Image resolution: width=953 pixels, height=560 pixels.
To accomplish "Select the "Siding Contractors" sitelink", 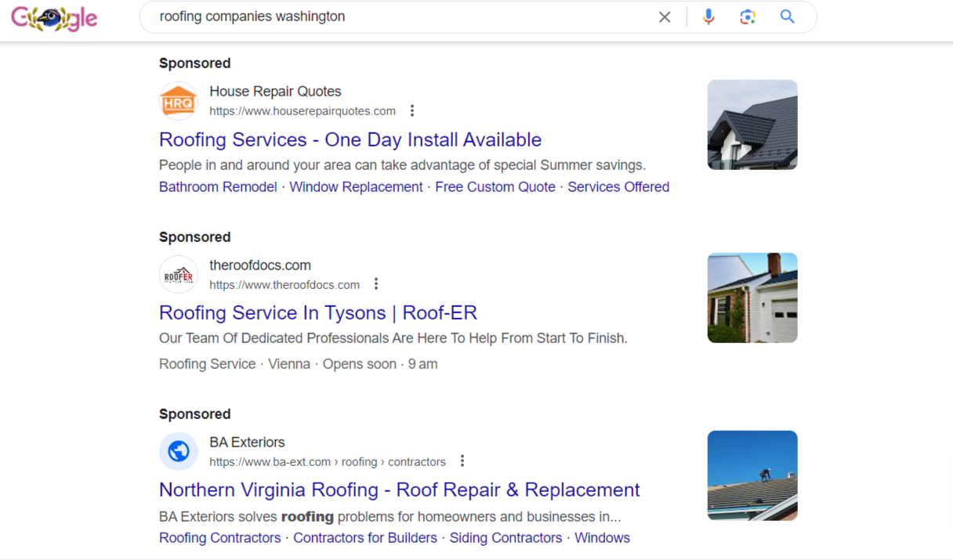I will coord(505,537).
